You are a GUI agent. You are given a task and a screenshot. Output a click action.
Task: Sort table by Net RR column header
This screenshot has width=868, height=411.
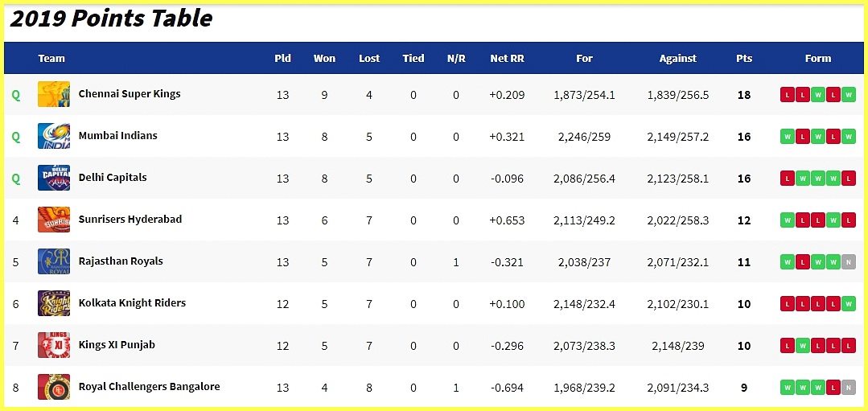coord(507,58)
